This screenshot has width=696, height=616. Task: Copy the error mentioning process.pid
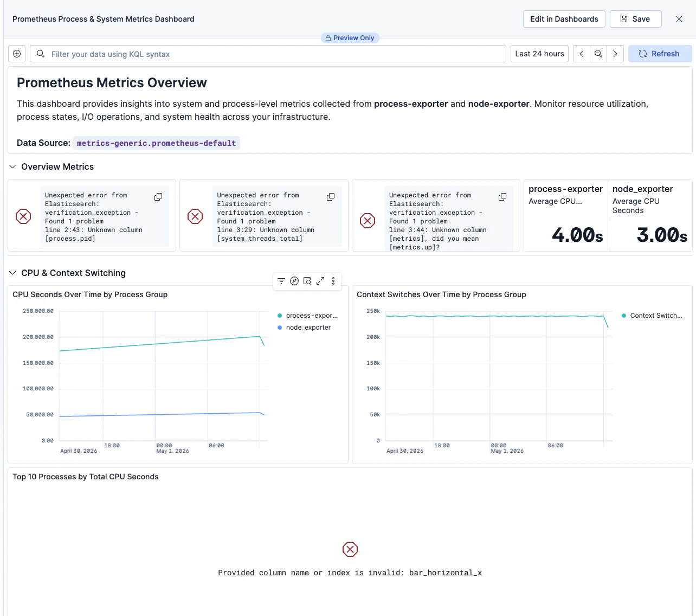coord(158,197)
